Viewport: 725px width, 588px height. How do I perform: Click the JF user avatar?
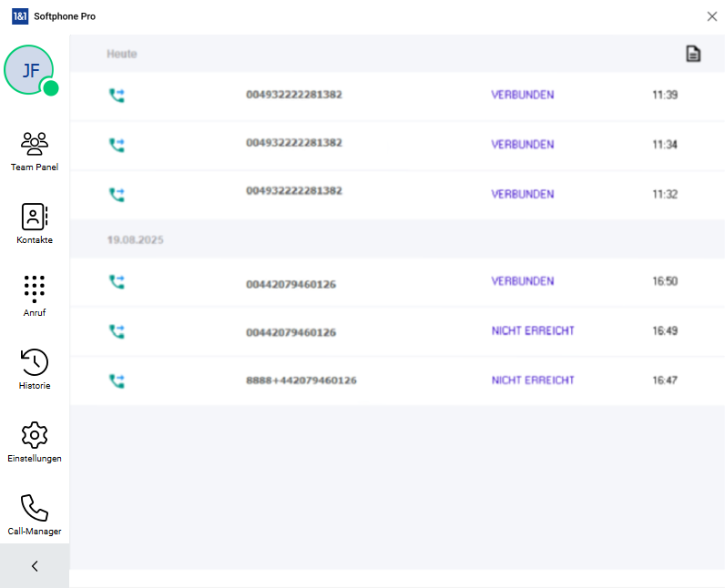[x=28, y=69]
